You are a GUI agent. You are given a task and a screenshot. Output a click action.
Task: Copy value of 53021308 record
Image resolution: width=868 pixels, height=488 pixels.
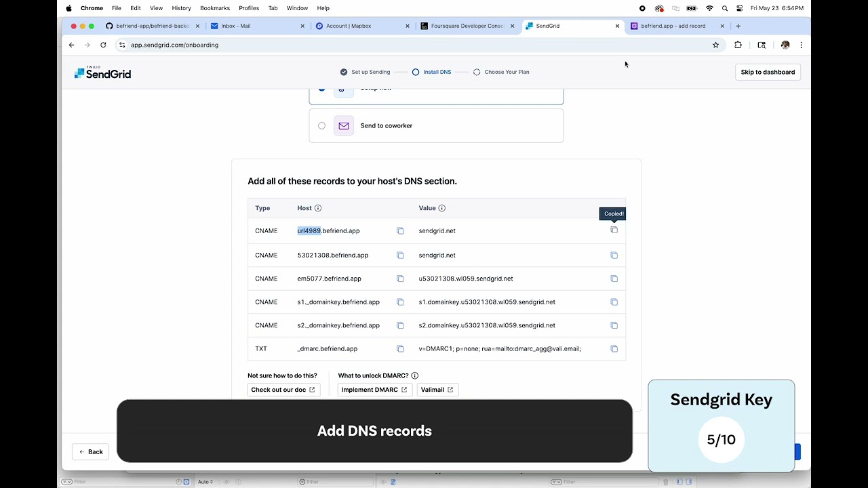point(614,256)
